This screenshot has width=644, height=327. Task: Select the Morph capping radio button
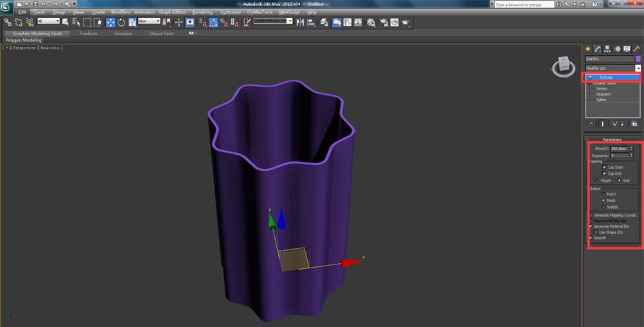pyautogui.click(x=597, y=181)
